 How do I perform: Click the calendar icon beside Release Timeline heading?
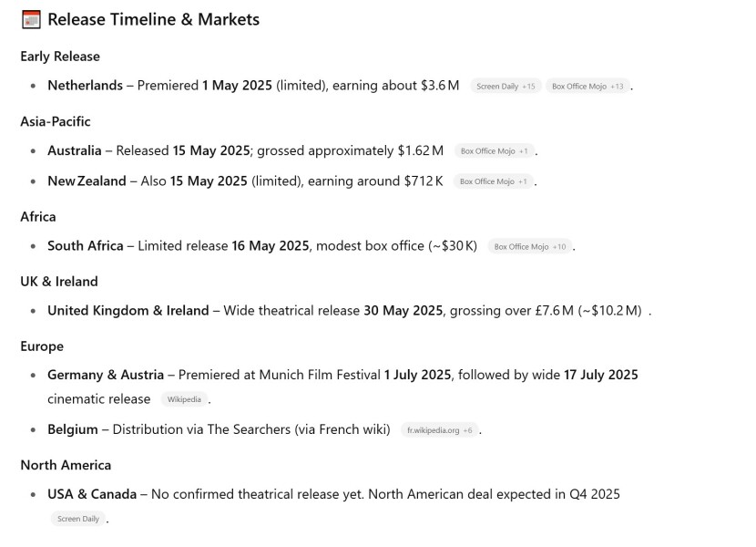(31, 19)
